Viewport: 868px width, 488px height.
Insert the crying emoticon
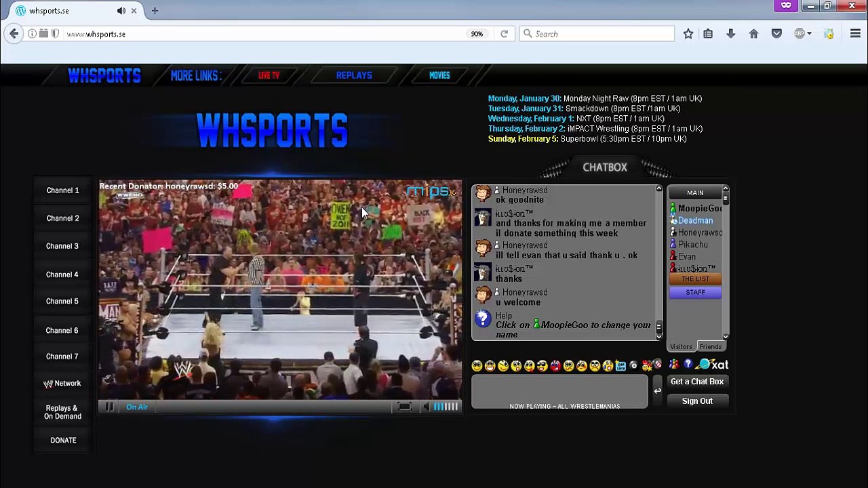(608, 366)
